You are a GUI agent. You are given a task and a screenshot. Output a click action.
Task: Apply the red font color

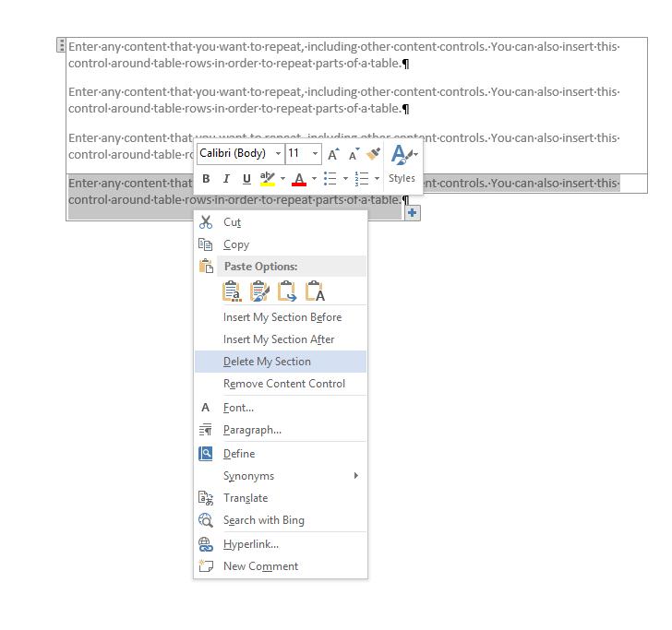(x=299, y=179)
